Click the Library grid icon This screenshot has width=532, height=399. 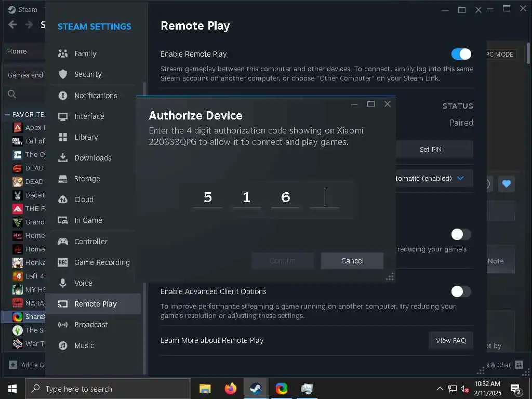[x=63, y=137]
